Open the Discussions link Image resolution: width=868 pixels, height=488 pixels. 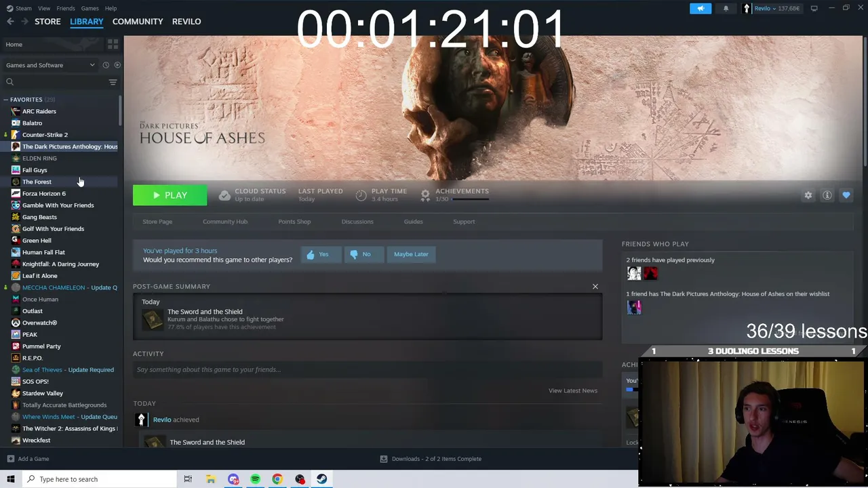coord(357,222)
